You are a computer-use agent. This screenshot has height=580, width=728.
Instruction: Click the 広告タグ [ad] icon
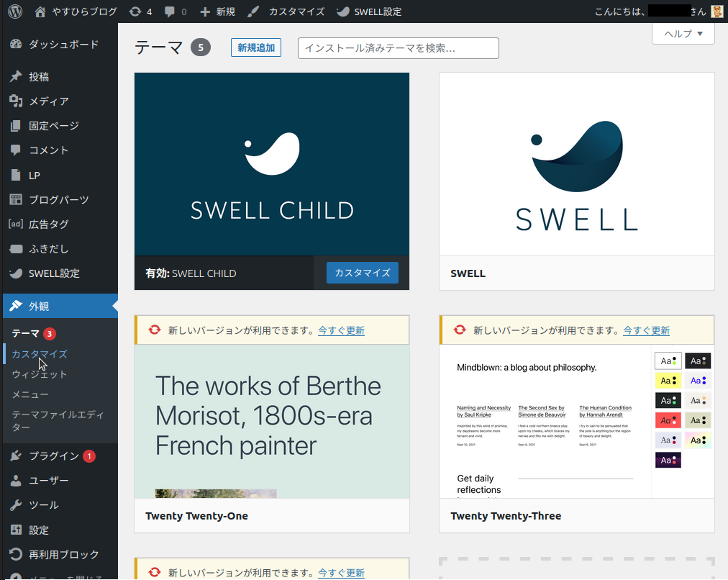(x=16, y=224)
